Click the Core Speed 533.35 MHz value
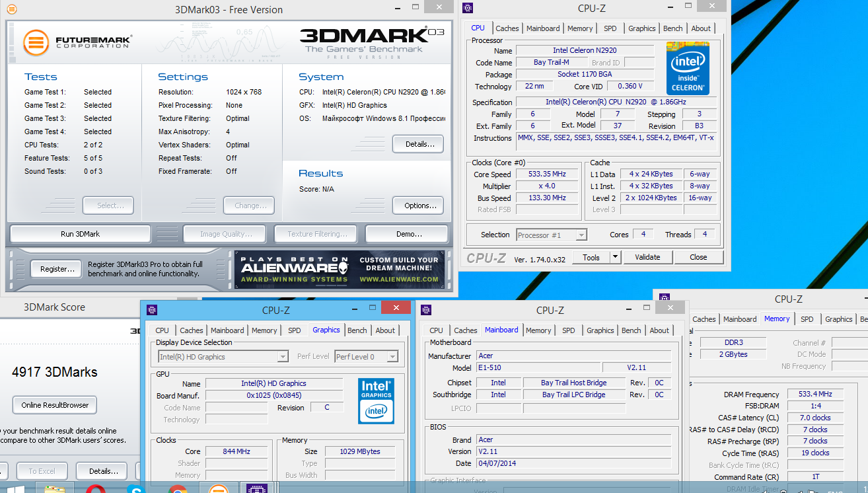 pos(548,174)
